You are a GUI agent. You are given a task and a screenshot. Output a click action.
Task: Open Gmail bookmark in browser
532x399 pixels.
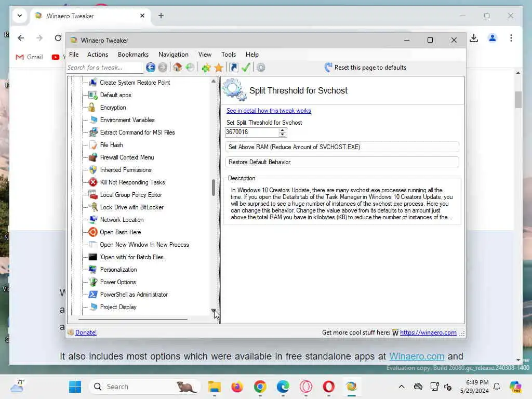(29, 57)
